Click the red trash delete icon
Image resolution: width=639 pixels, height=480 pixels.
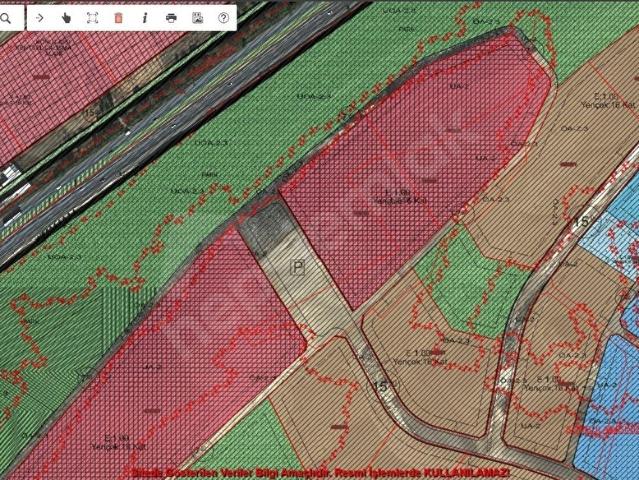pos(118,18)
